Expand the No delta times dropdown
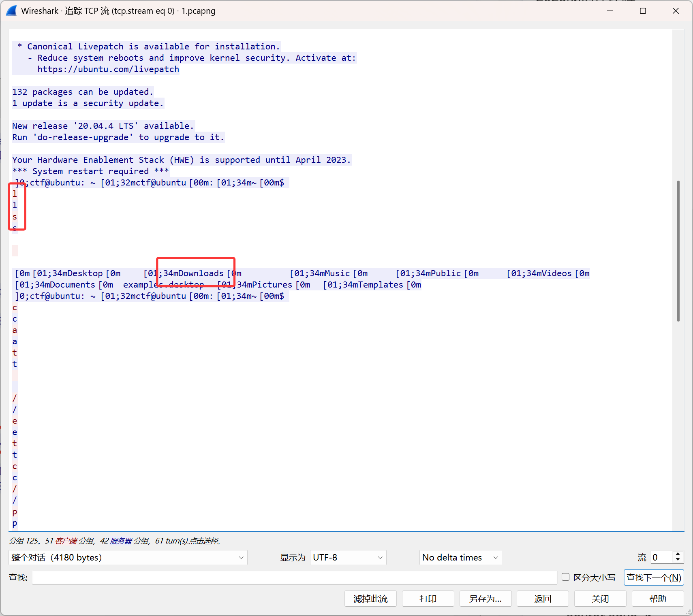 point(460,557)
